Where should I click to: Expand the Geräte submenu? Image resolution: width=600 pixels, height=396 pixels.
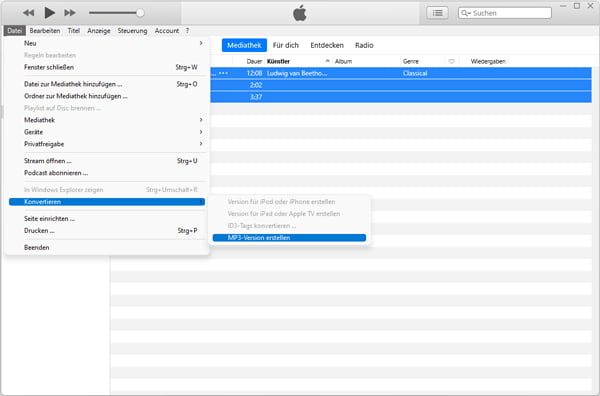click(107, 132)
